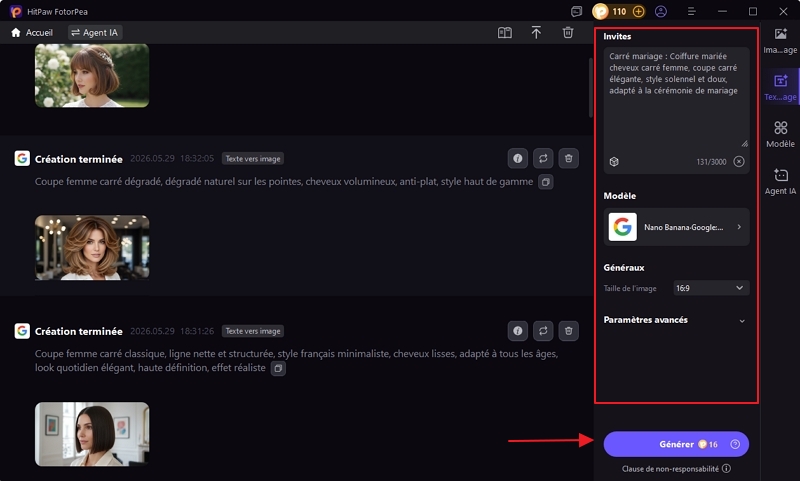Add credits with the plus coin icon
Image resolution: width=800 pixels, height=481 pixels.
(638, 11)
